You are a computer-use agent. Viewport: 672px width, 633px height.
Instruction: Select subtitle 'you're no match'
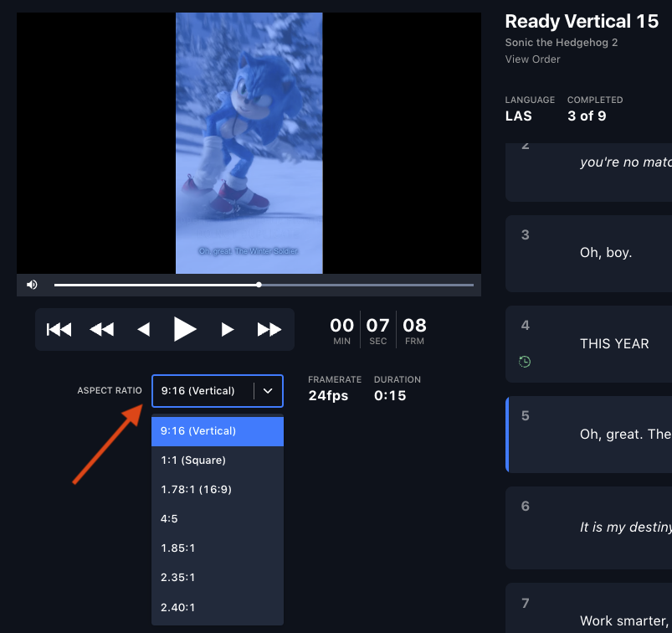[x=589, y=172]
